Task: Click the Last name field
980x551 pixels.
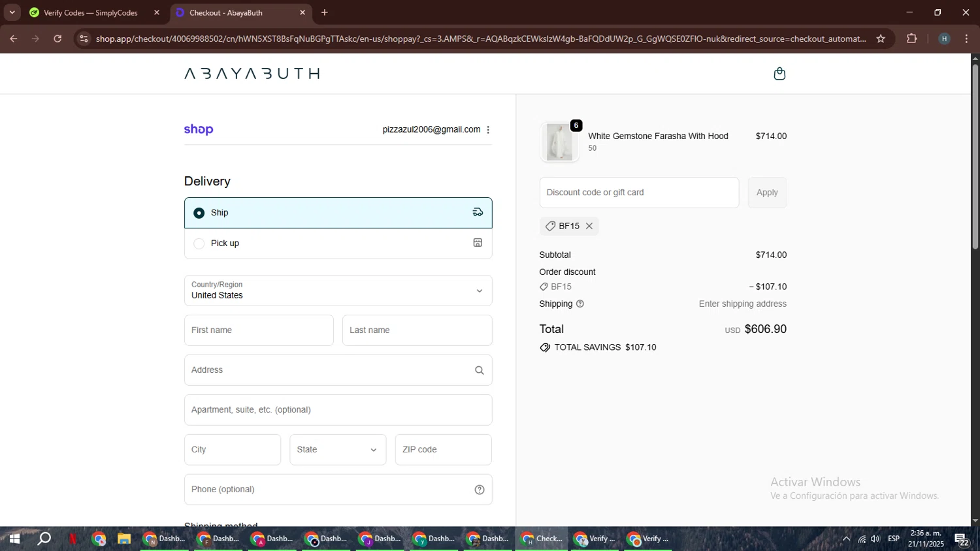Action: click(x=417, y=330)
